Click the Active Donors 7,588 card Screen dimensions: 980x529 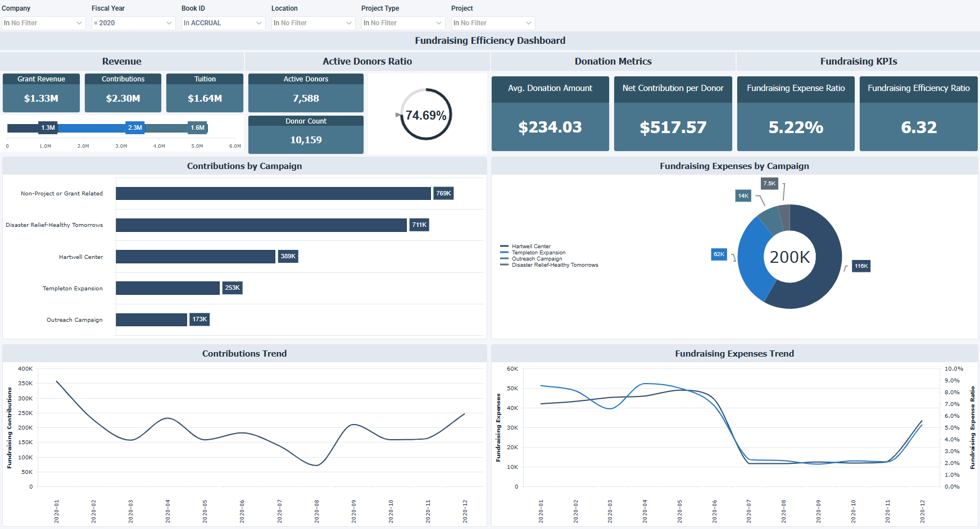pyautogui.click(x=306, y=93)
